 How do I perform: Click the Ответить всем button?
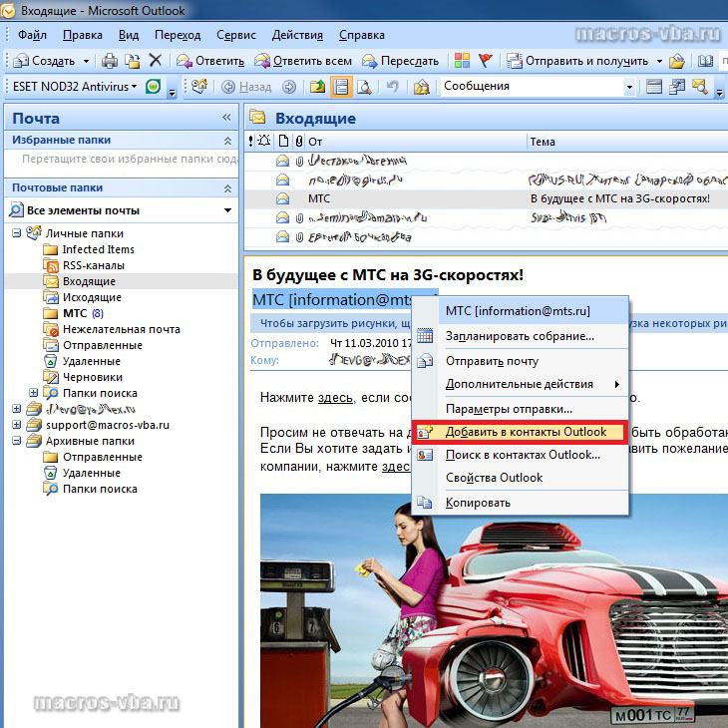303,61
